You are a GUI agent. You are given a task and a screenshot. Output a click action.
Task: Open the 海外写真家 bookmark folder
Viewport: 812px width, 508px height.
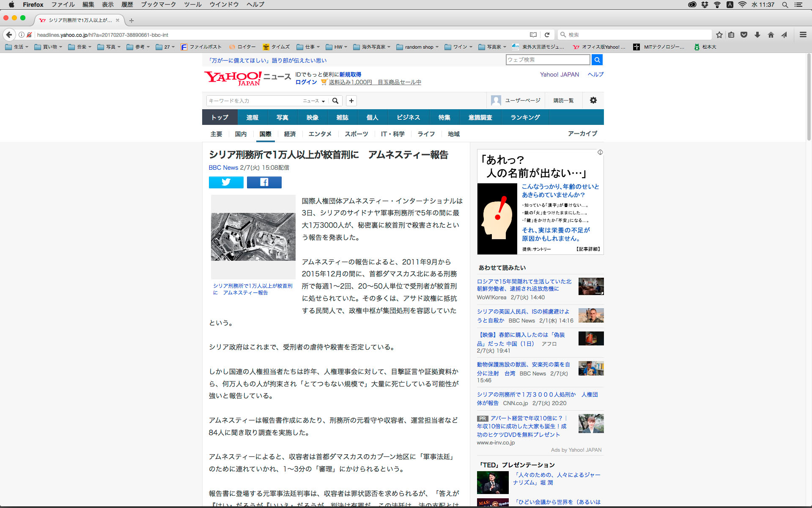(x=372, y=47)
